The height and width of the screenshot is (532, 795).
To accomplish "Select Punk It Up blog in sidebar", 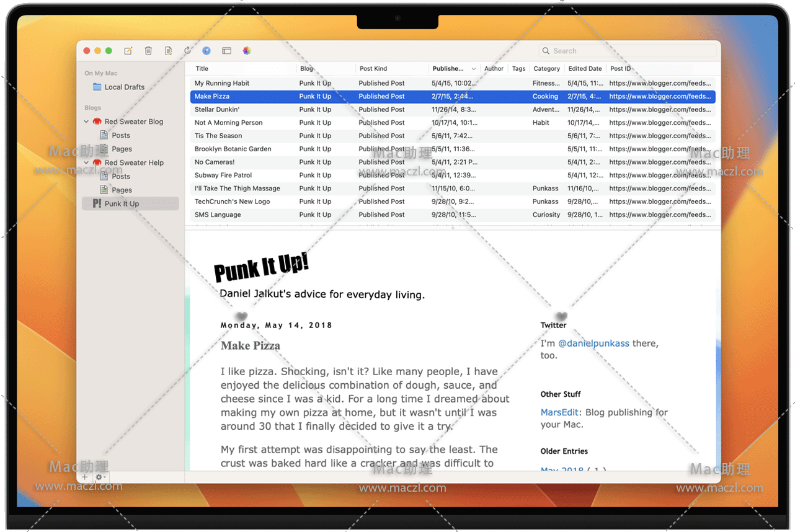I will point(122,203).
